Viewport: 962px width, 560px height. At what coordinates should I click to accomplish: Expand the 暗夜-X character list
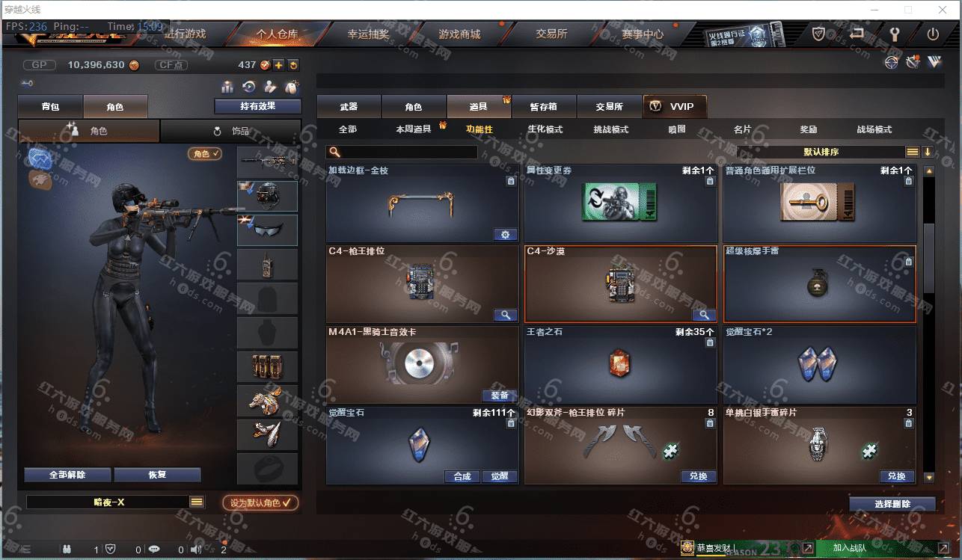pos(197,502)
